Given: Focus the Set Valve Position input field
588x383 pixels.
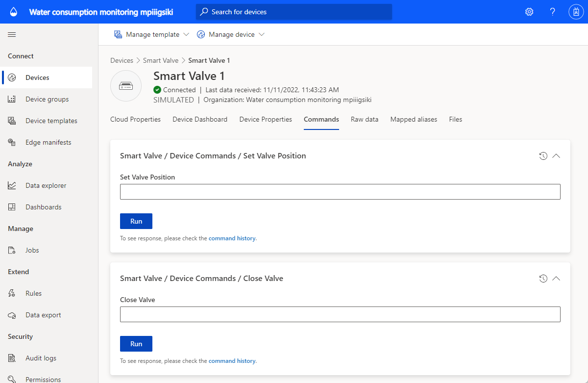Looking at the screenshot, I should coord(340,192).
